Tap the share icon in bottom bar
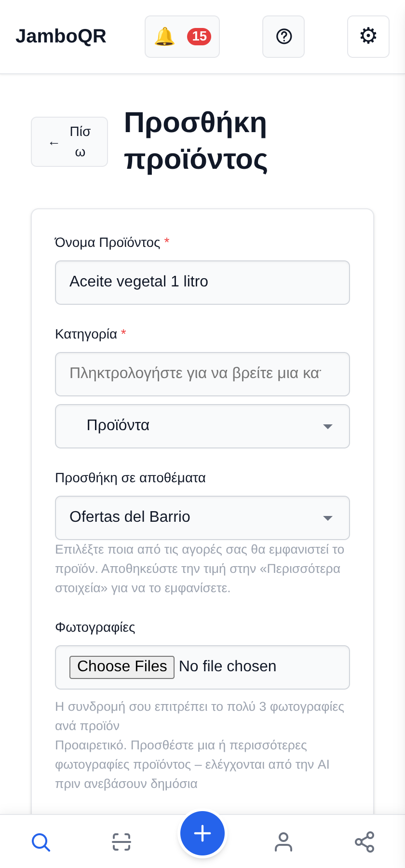The height and width of the screenshot is (868, 405). point(364,842)
